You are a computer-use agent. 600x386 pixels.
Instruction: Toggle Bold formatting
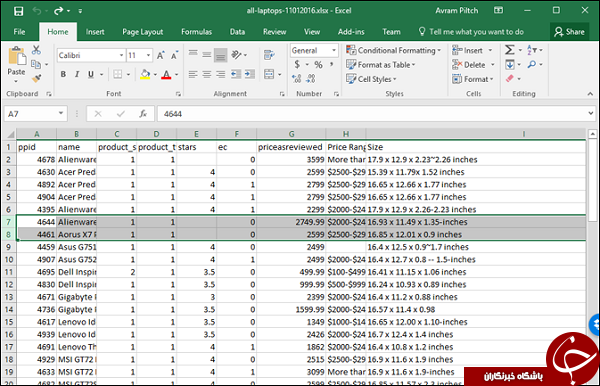[x=63, y=74]
